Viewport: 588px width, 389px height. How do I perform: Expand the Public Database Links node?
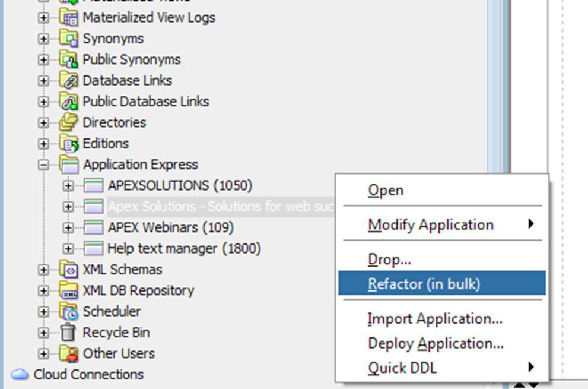tap(43, 102)
